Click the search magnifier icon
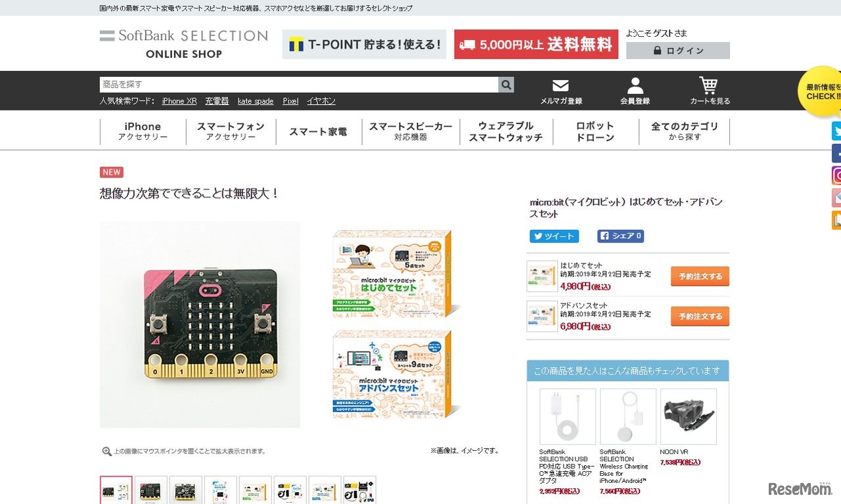Image resolution: width=841 pixels, height=504 pixels. pyautogui.click(x=506, y=85)
